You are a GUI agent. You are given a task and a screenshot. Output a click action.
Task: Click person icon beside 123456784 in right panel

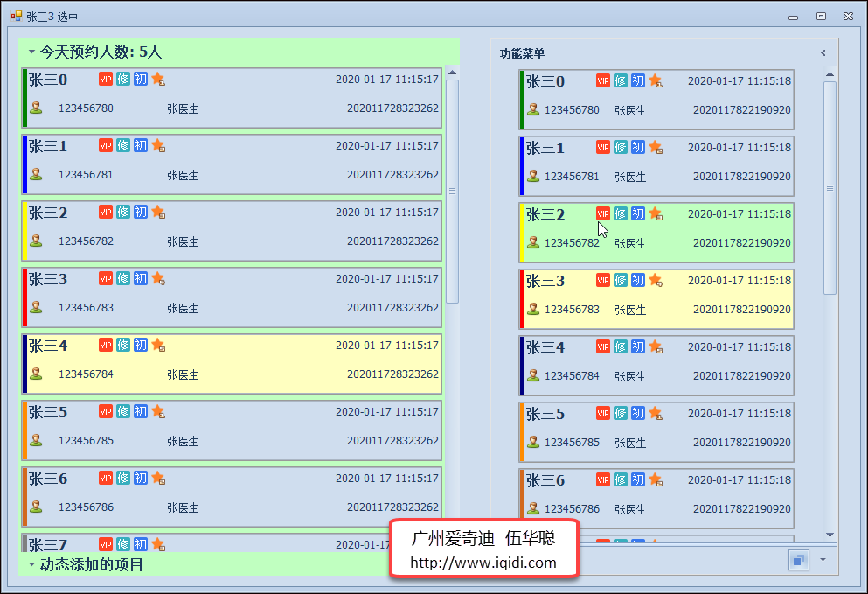tap(533, 375)
